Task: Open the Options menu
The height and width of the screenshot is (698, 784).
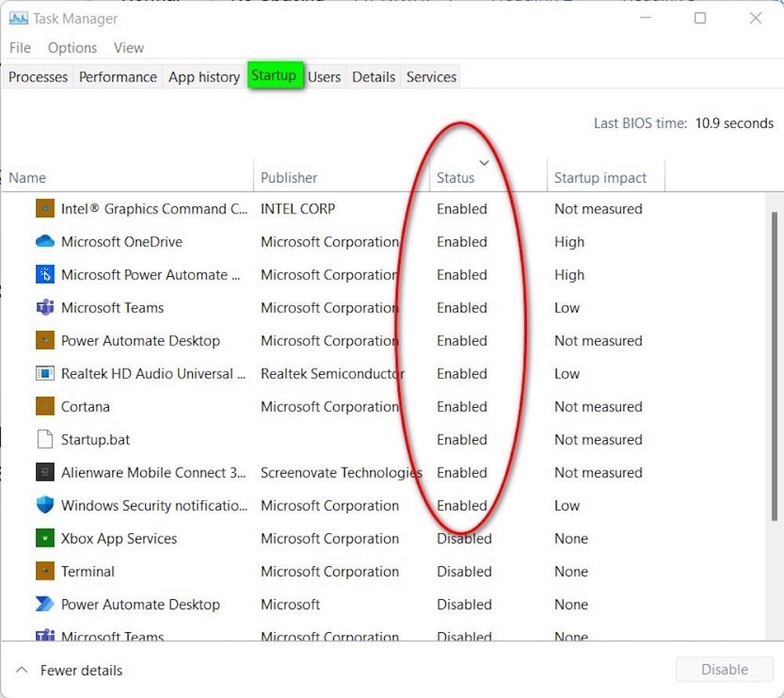Action: pos(71,48)
